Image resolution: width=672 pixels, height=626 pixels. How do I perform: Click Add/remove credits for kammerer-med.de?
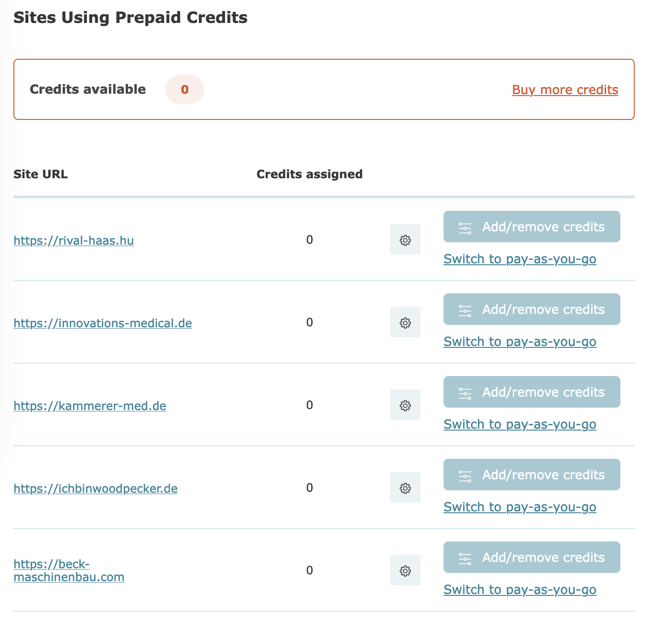[x=531, y=392]
